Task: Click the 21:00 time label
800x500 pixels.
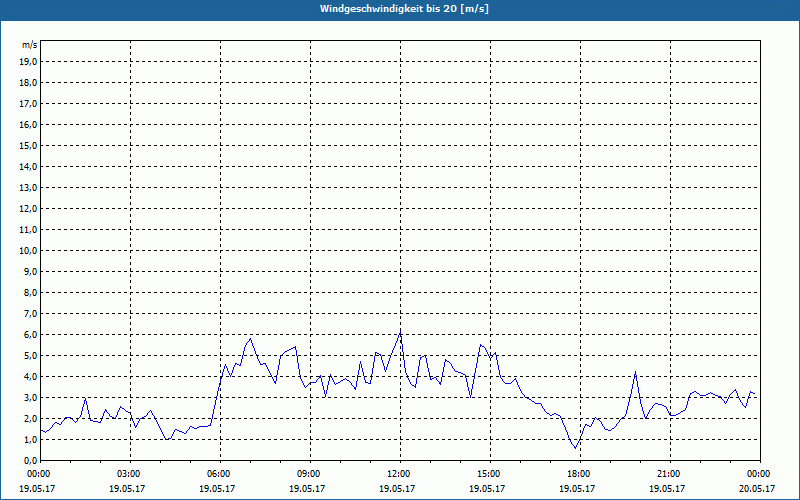Action: [x=669, y=474]
